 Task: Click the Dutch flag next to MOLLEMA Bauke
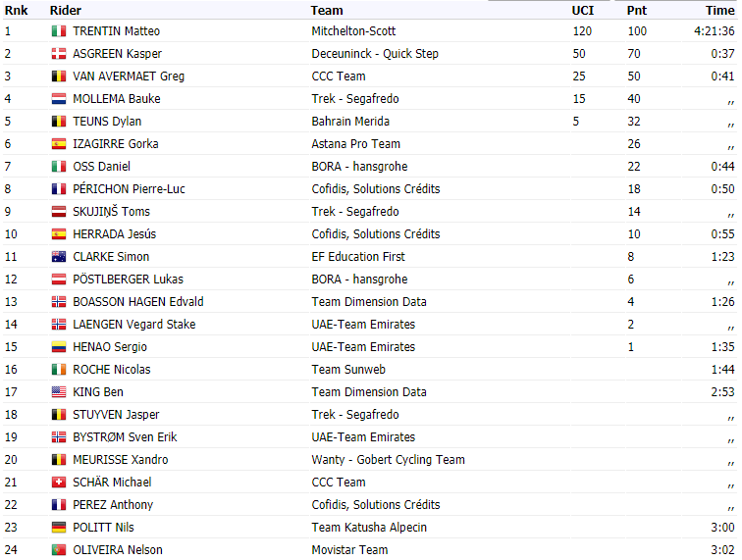[58, 99]
